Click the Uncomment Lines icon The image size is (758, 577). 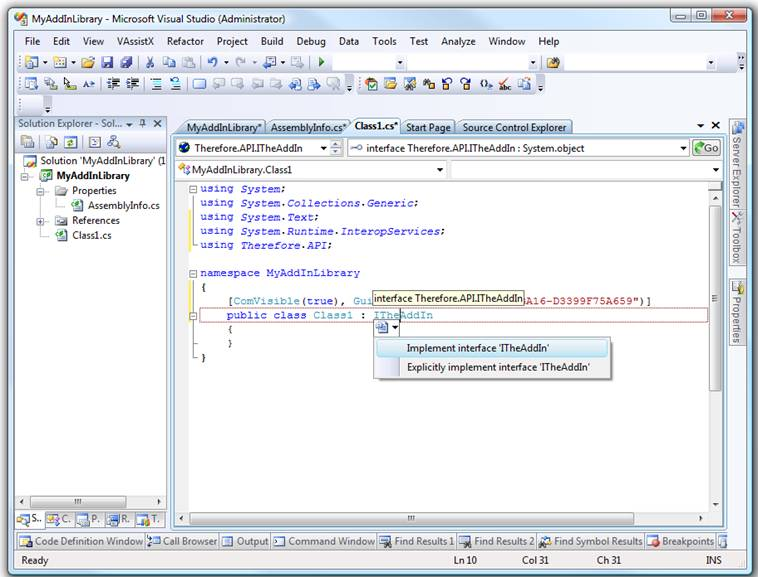(x=175, y=84)
